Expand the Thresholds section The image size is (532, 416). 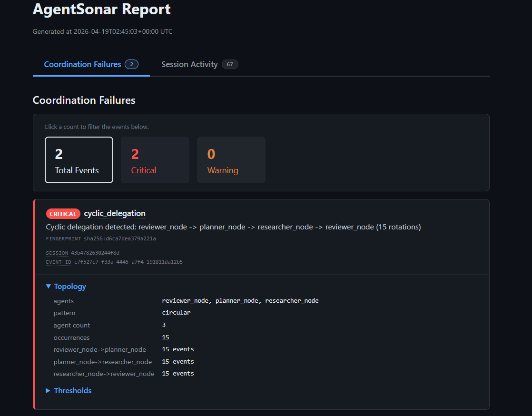point(72,390)
